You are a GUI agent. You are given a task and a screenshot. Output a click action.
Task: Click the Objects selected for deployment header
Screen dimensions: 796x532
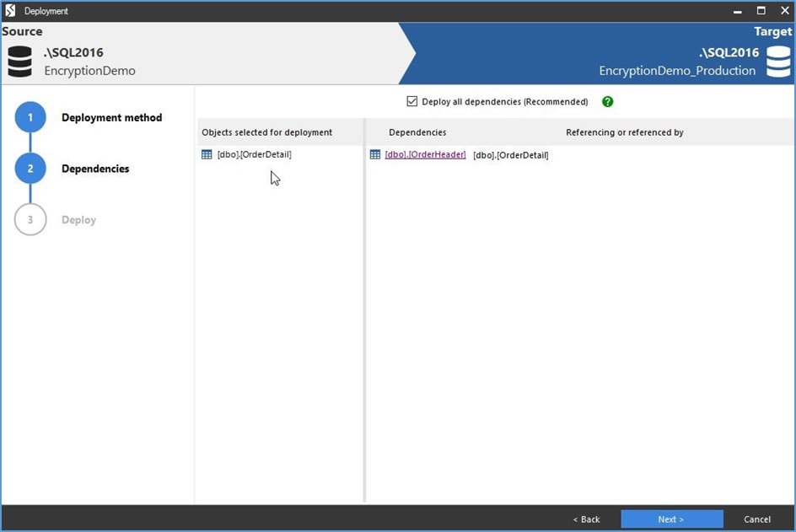coord(267,132)
